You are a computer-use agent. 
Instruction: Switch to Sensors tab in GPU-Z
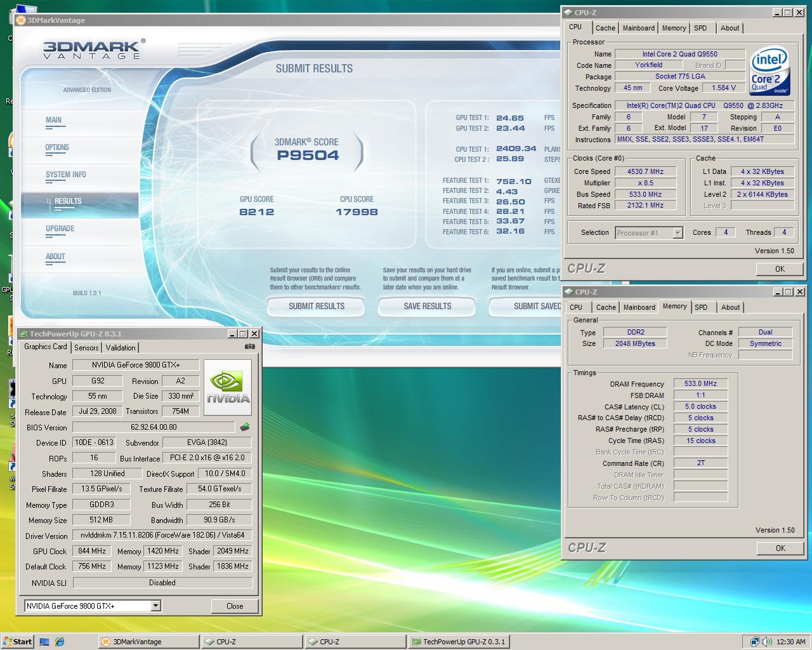86,348
